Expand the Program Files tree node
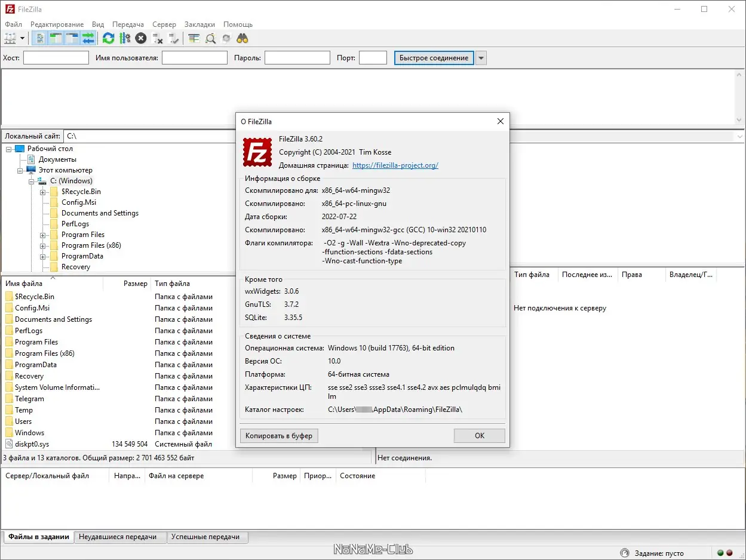746x560 pixels. click(x=43, y=235)
